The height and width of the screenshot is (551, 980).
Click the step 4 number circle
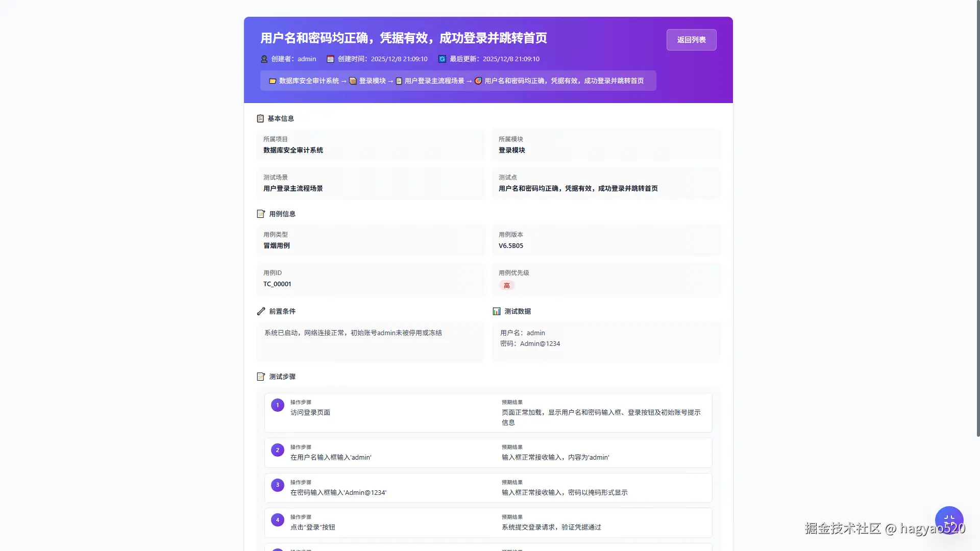(277, 519)
